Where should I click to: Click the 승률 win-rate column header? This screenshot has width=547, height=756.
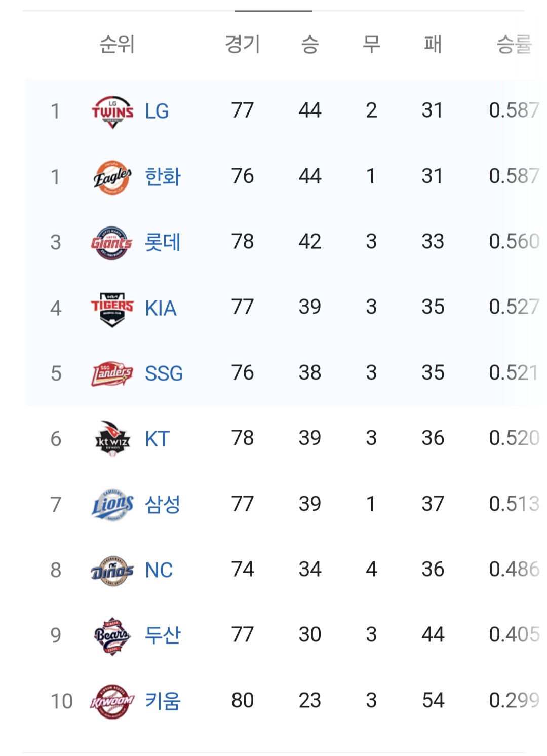tap(514, 44)
